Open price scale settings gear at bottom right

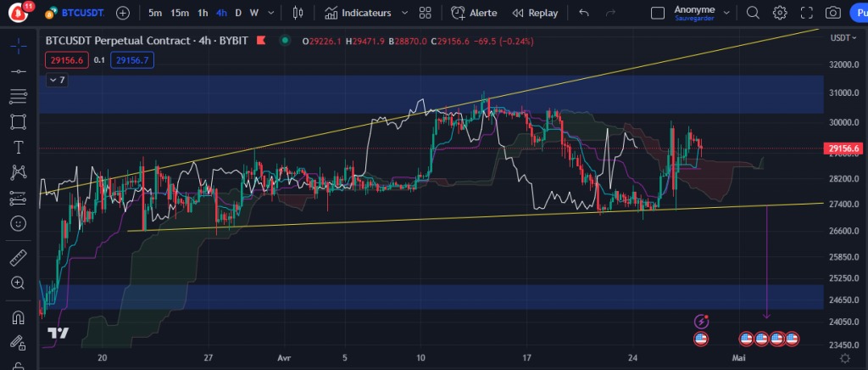click(845, 358)
